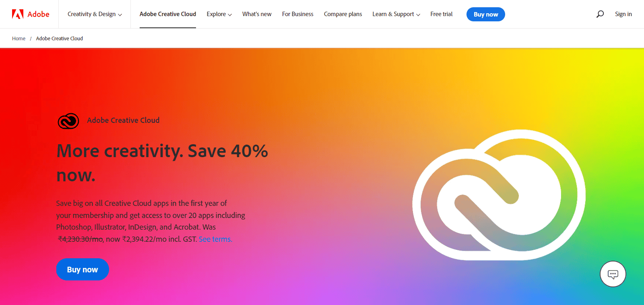Go to Compare plans
This screenshot has height=305, width=644.
(343, 14)
